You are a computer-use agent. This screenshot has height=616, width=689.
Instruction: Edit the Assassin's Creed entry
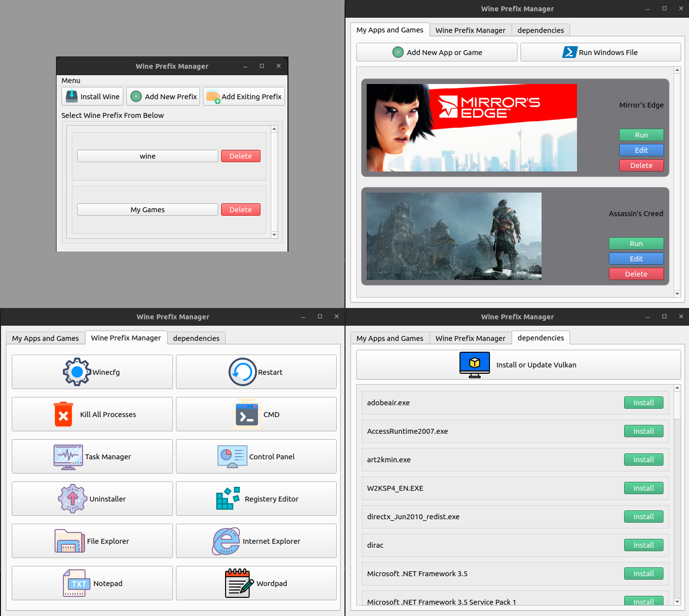(x=636, y=258)
